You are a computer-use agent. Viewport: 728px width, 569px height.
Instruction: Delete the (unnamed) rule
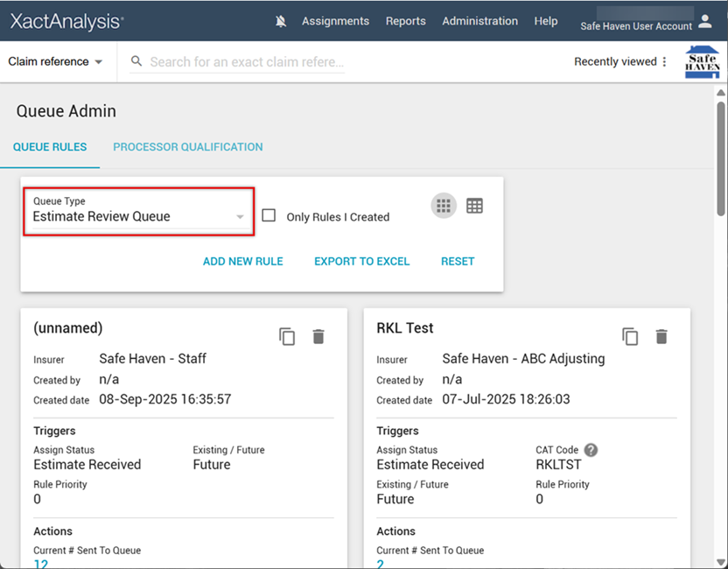pos(318,337)
